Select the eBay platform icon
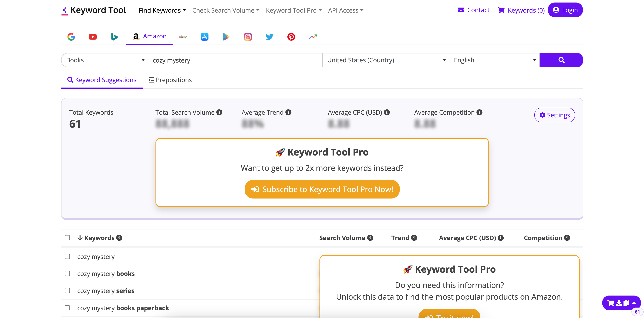The image size is (644, 318). [182, 36]
